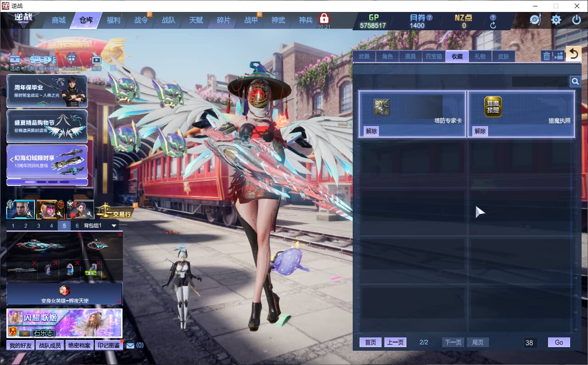
Task: Select the male character portrait
Action: [x=21, y=209]
